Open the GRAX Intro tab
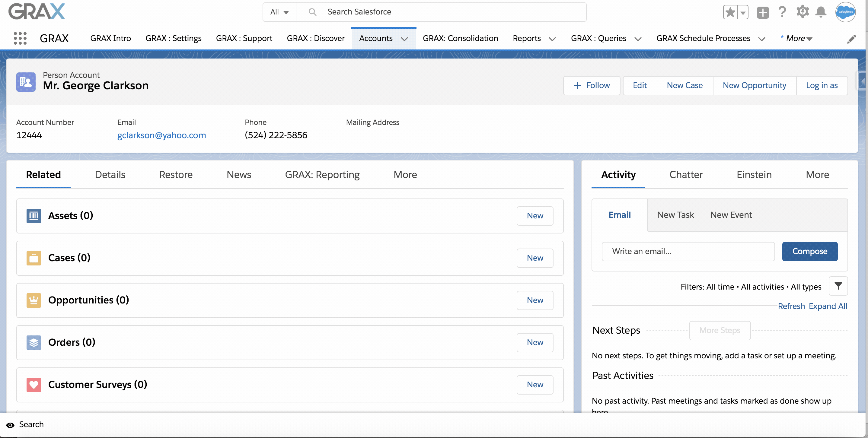Image resolution: width=868 pixels, height=438 pixels. pyautogui.click(x=110, y=38)
